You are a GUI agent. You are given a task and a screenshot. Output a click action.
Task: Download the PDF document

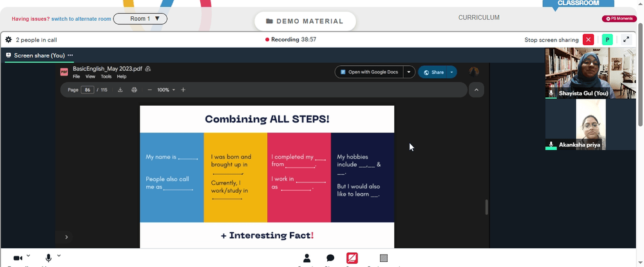(120, 90)
